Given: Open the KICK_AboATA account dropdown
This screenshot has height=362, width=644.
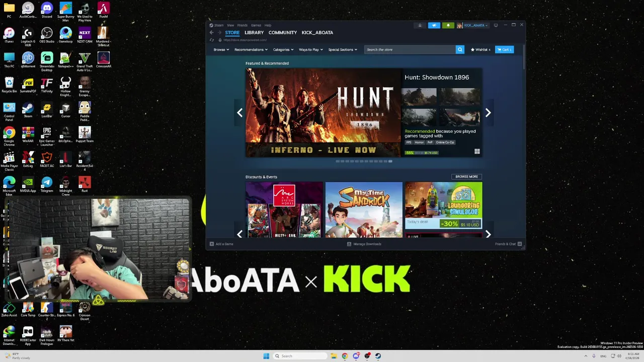Looking at the screenshot, I should tap(472, 25).
